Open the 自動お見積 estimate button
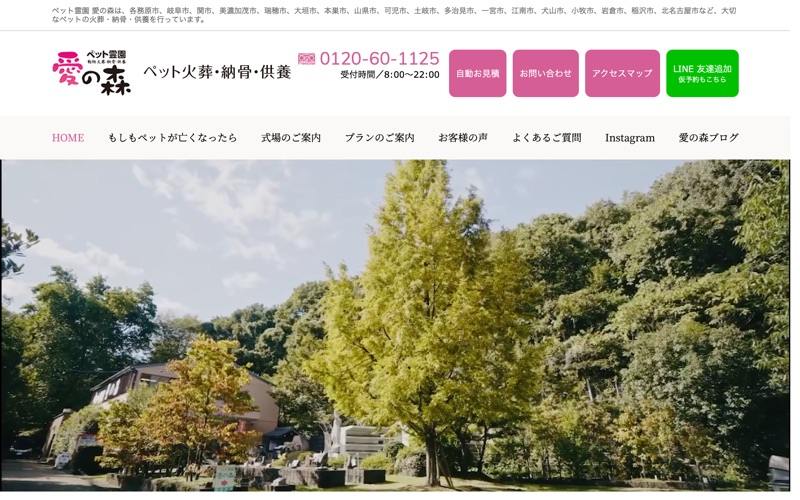This screenshot has width=800, height=500. point(477,73)
